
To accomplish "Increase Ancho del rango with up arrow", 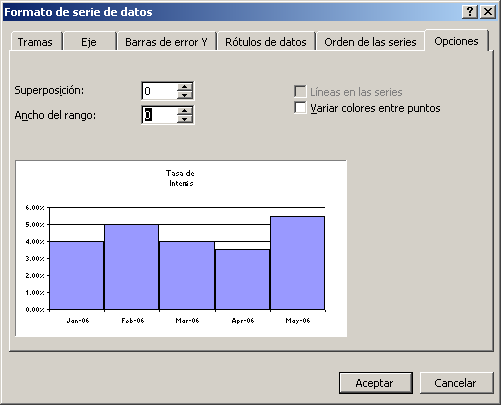I will 185,111.
